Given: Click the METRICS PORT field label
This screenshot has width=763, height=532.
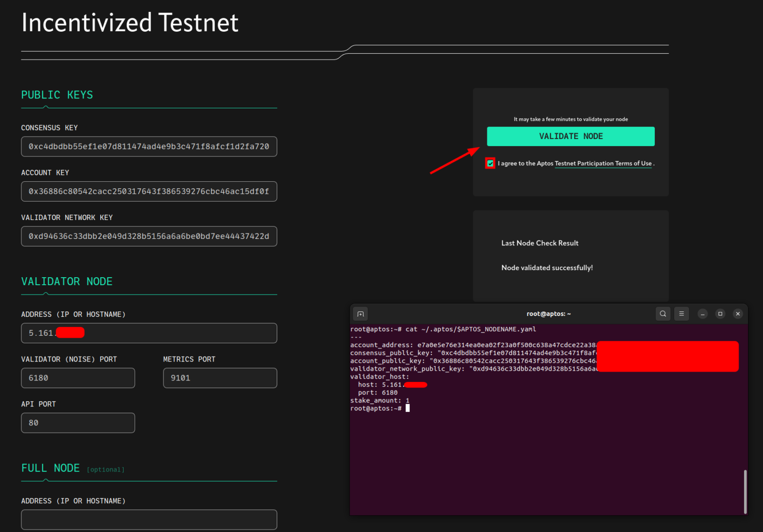Looking at the screenshot, I should coord(189,359).
